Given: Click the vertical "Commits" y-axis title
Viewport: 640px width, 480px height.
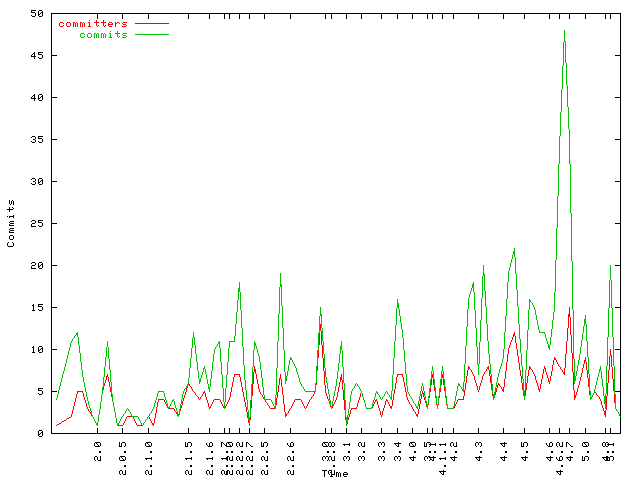Looking at the screenshot, I should 11,223.
